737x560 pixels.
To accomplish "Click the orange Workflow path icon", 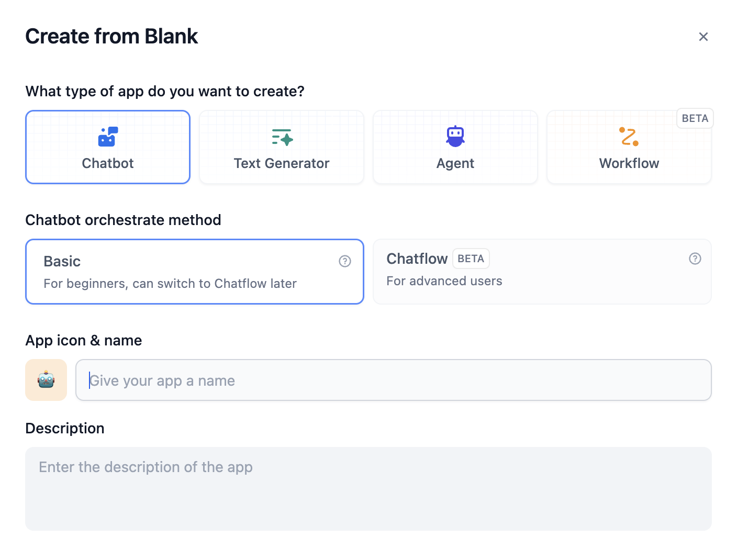I will point(629,137).
